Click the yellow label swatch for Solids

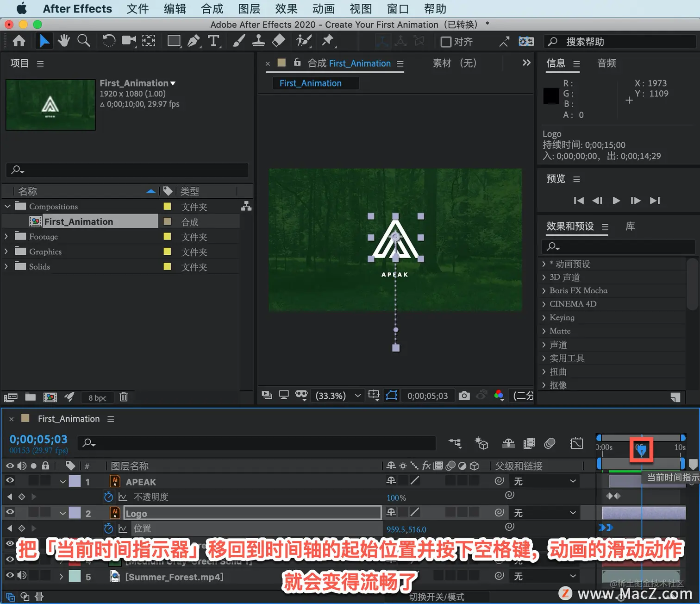point(168,267)
